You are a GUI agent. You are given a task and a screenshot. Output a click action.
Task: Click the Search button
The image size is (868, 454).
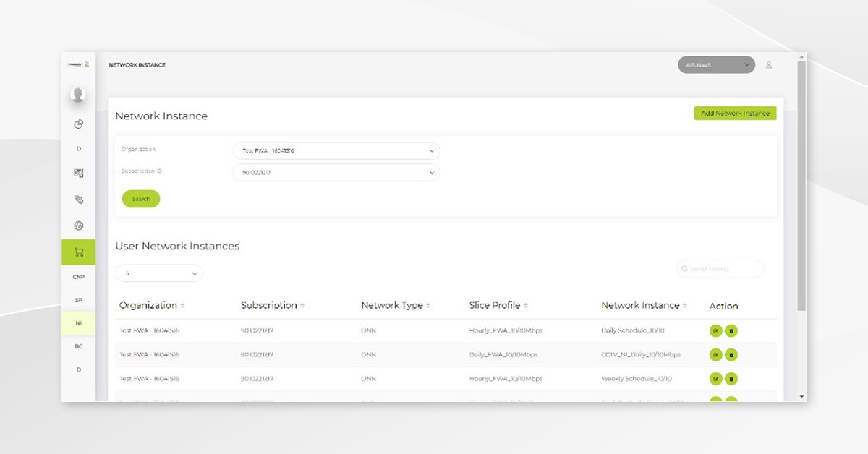coord(141,199)
